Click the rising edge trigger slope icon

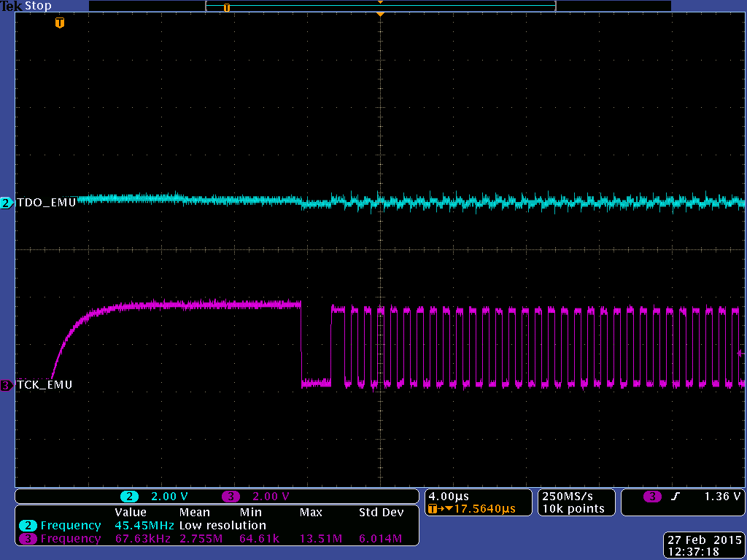click(675, 497)
